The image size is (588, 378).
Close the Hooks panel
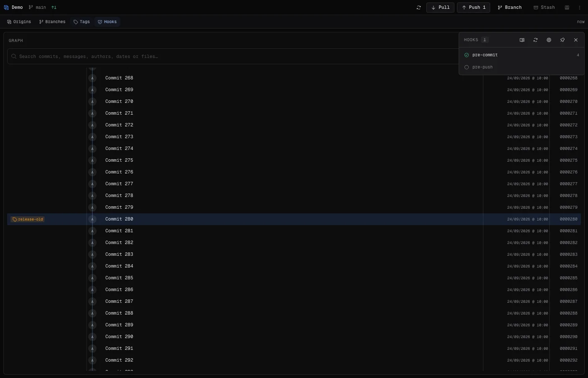pos(576,40)
